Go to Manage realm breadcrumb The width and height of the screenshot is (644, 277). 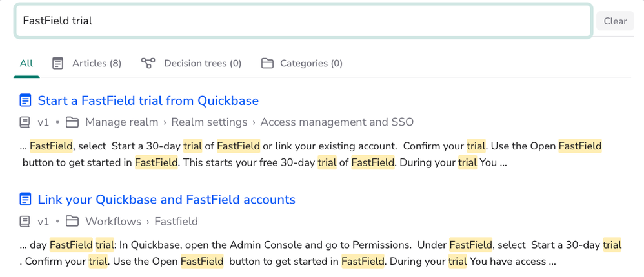[121, 122]
